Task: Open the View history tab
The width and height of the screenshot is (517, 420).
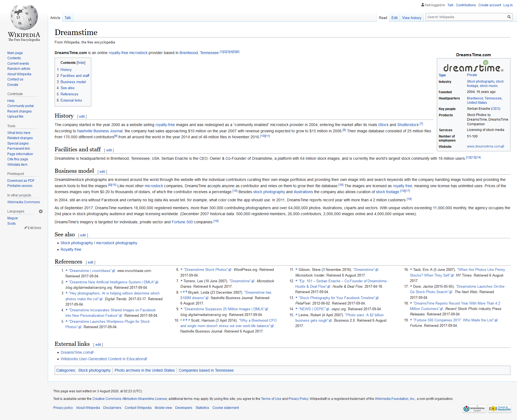Action: [412, 18]
